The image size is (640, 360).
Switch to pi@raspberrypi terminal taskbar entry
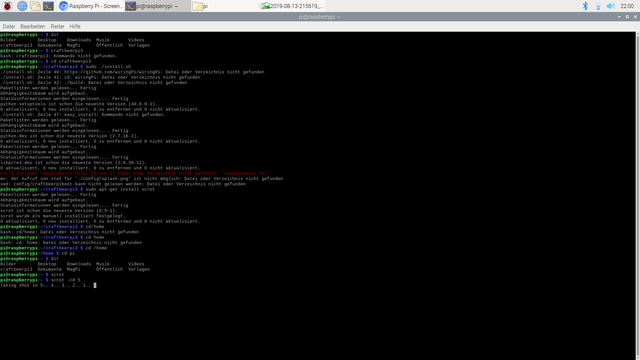(x=157, y=6)
